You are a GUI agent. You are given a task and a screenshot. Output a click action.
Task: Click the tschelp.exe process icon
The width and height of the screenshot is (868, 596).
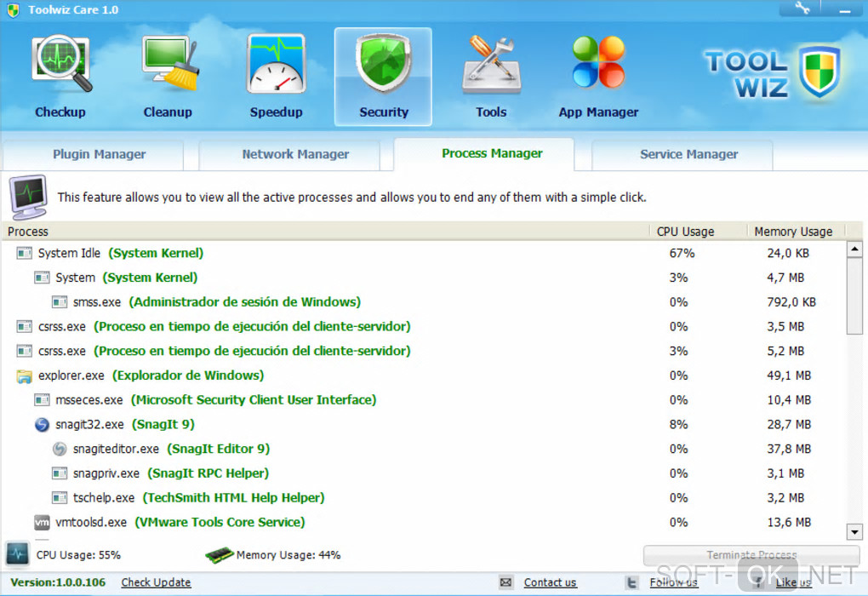[x=60, y=497]
